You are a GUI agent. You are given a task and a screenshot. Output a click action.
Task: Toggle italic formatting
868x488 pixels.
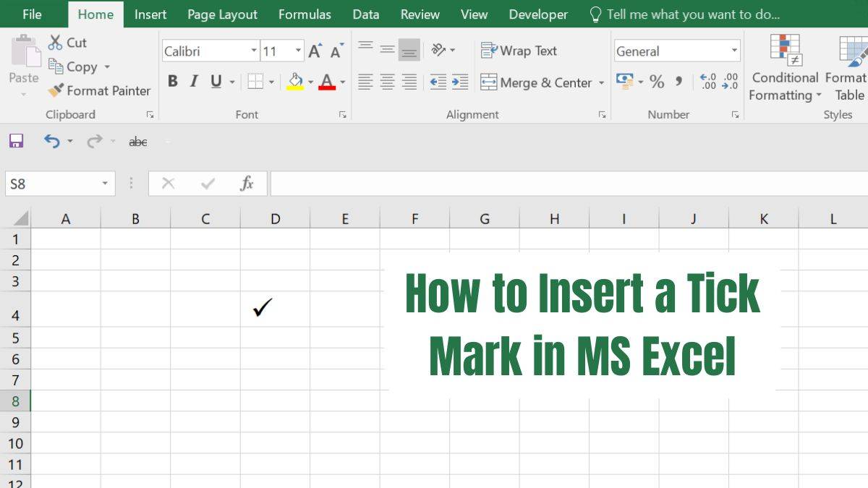point(193,82)
